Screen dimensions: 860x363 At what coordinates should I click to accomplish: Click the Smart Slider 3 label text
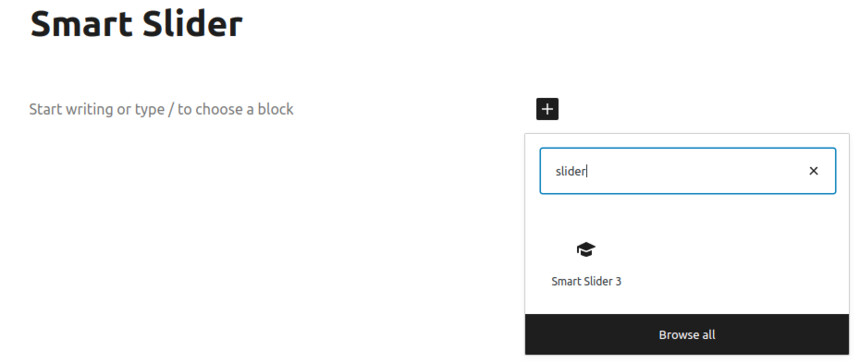(x=586, y=281)
